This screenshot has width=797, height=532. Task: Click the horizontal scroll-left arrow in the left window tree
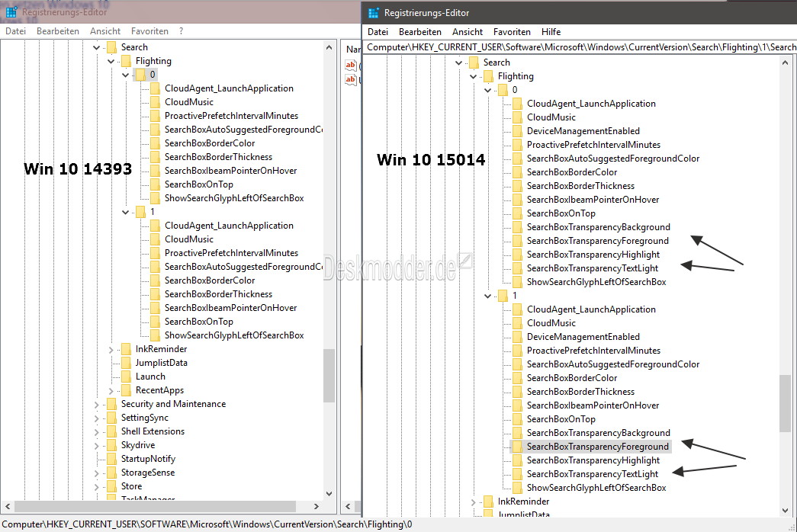(8, 507)
